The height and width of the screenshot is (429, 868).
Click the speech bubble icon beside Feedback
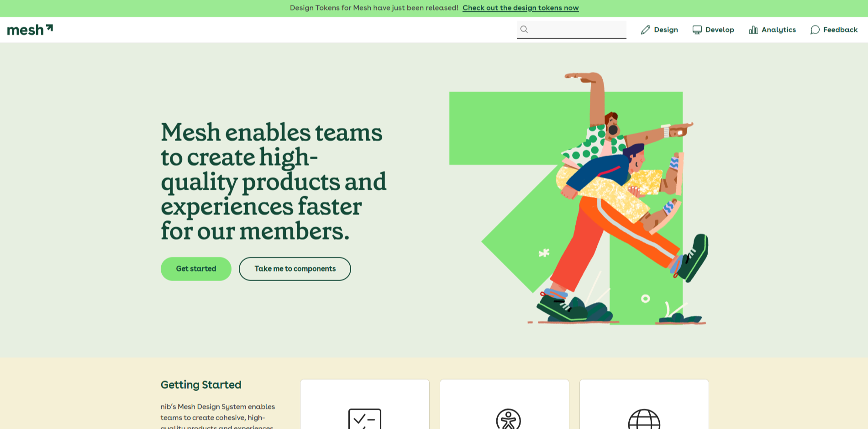pos(815,30)
